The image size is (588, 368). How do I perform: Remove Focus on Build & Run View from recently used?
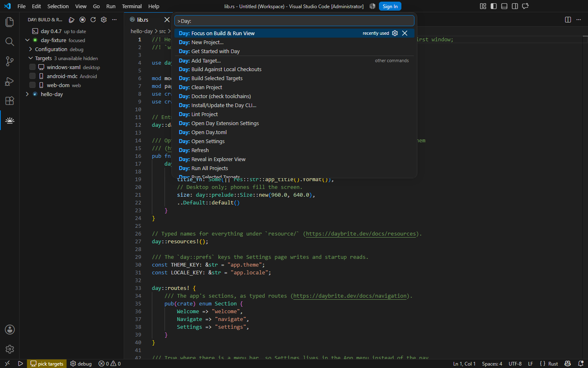click(405, 33)
